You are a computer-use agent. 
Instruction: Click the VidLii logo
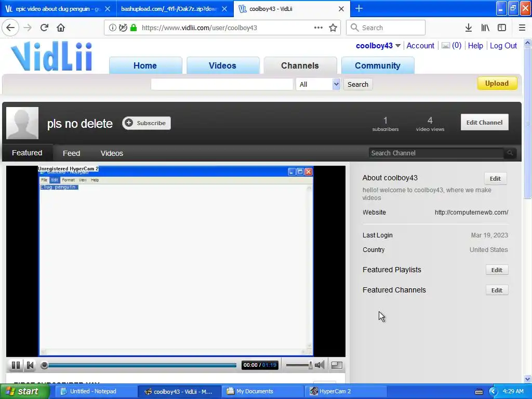[x=51, y=56]
